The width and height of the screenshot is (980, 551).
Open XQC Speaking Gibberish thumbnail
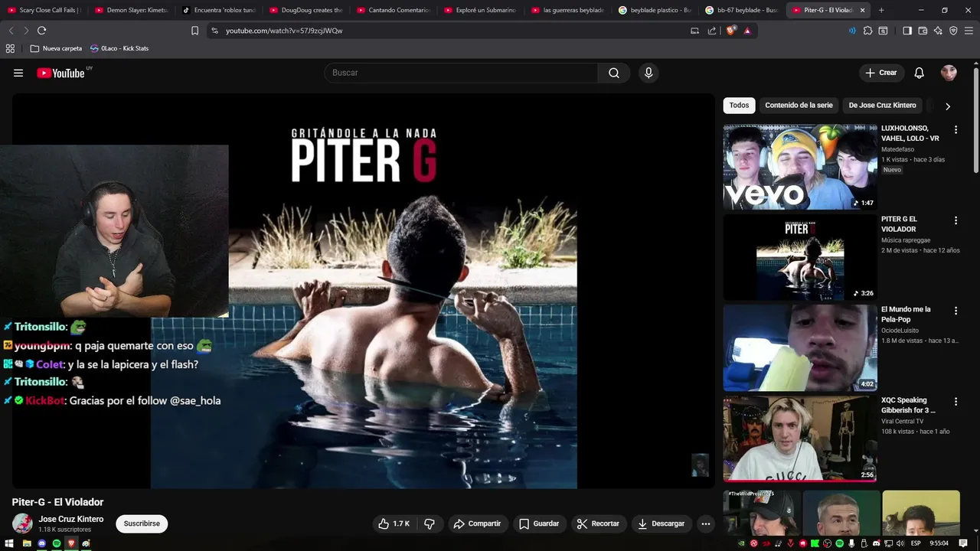(x=800, y=439)
